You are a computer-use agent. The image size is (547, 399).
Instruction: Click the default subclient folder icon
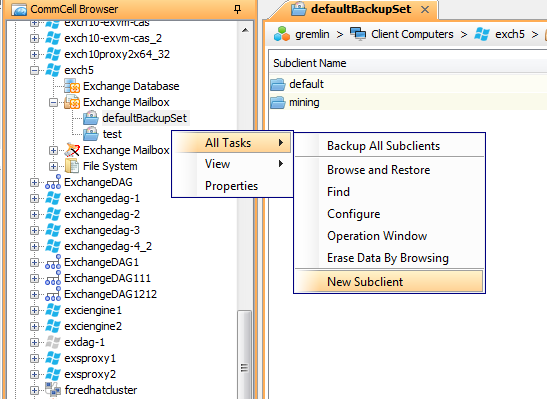278,84
